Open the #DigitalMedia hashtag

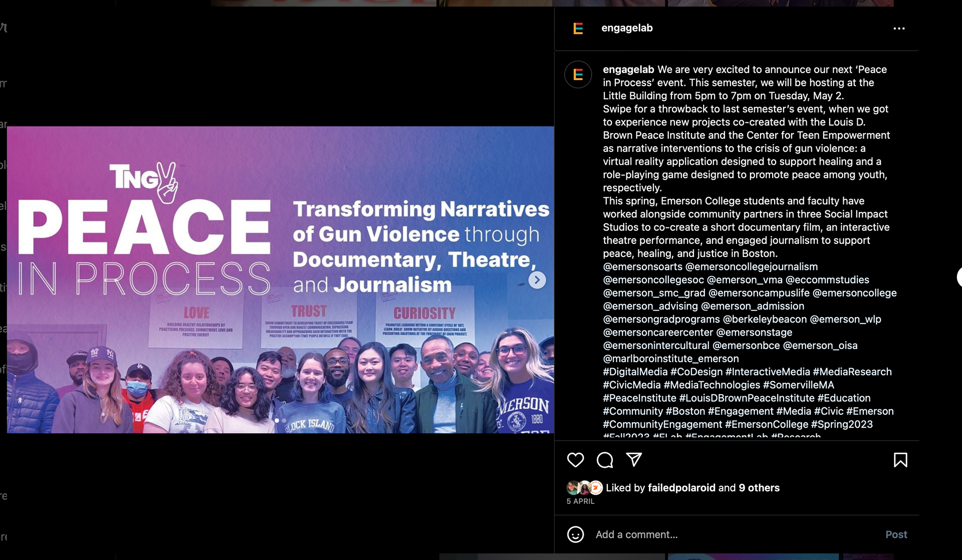coord(635,372)
